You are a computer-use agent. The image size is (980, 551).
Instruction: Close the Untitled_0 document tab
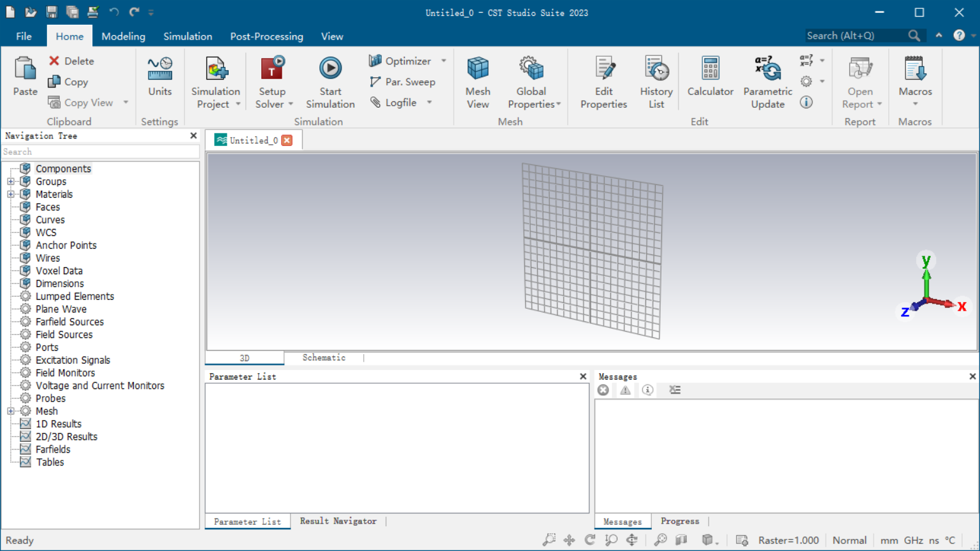[x=287, y=140]
